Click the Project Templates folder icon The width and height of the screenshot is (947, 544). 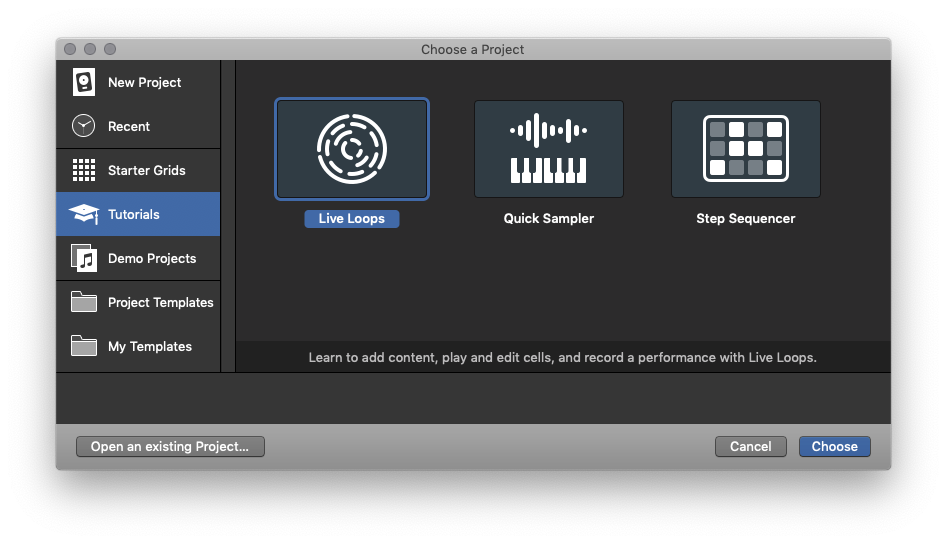[84, 302]
